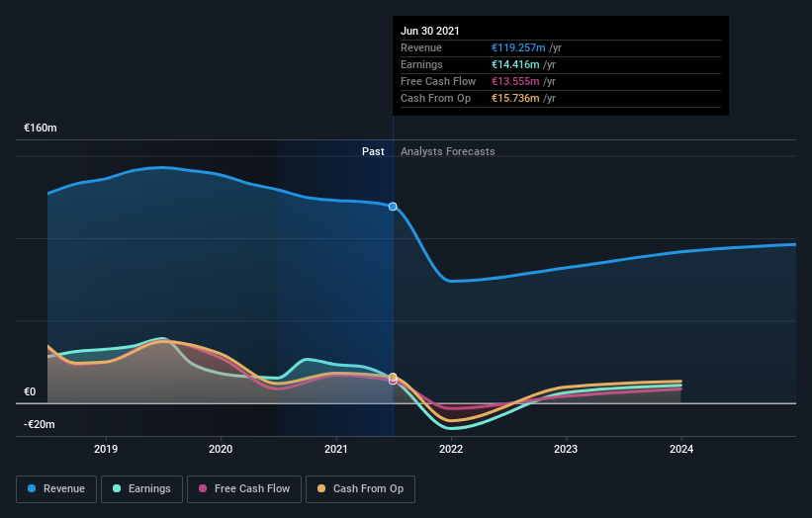
Task: Click the Cash From Op marker at Jun 2021
Action: pyautogui.click(x=393, y=377)
